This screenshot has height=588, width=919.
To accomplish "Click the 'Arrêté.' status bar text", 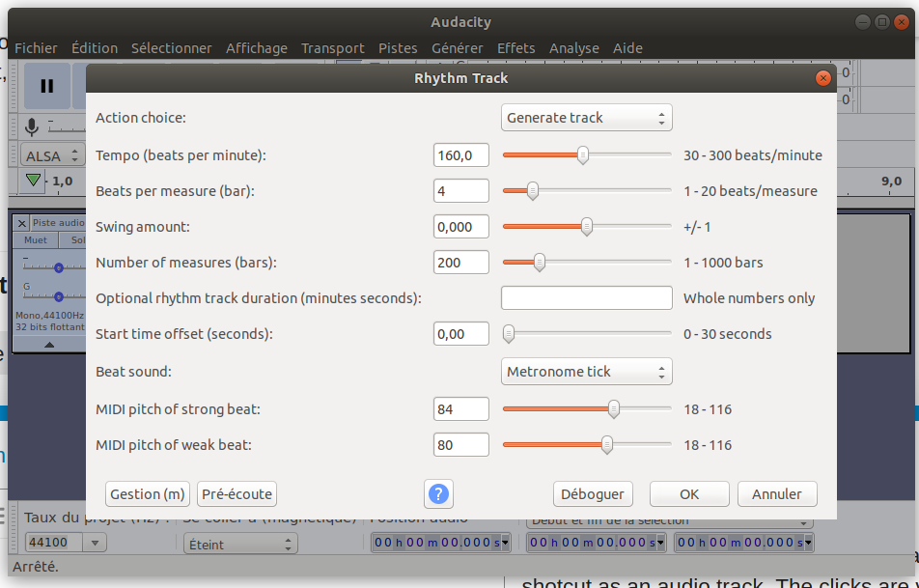I will coord(35,567).
